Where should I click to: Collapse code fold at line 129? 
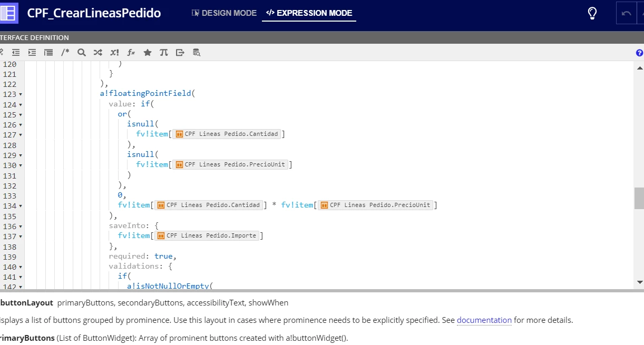20,155
